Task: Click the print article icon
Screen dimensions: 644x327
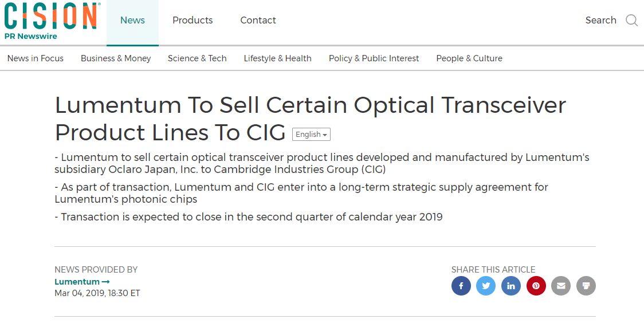Action: (586, 286)
